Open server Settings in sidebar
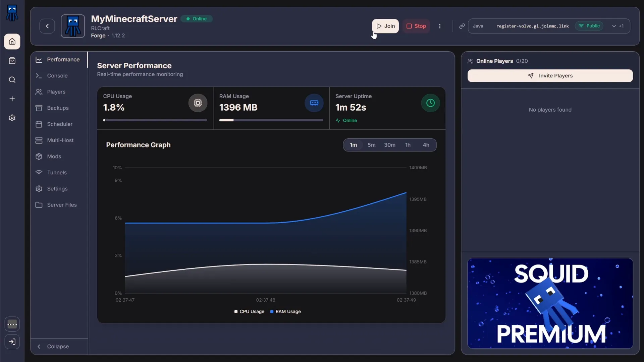This screenshot has height=362, width=644. pos(59,189)
